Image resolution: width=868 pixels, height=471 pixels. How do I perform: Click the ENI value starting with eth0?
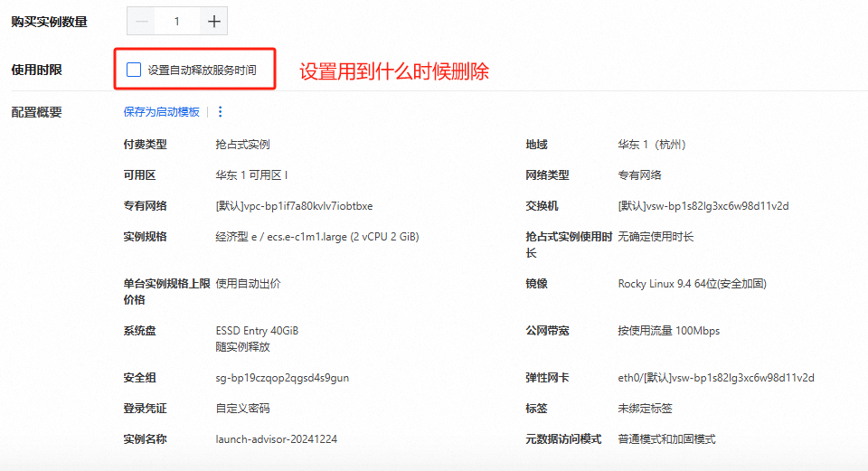[x=716, y=378]
